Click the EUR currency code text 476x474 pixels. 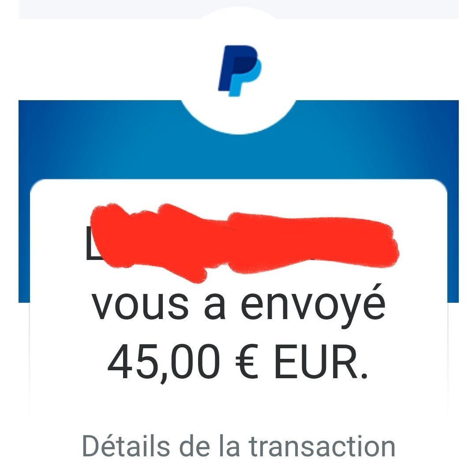coord(316,362)
